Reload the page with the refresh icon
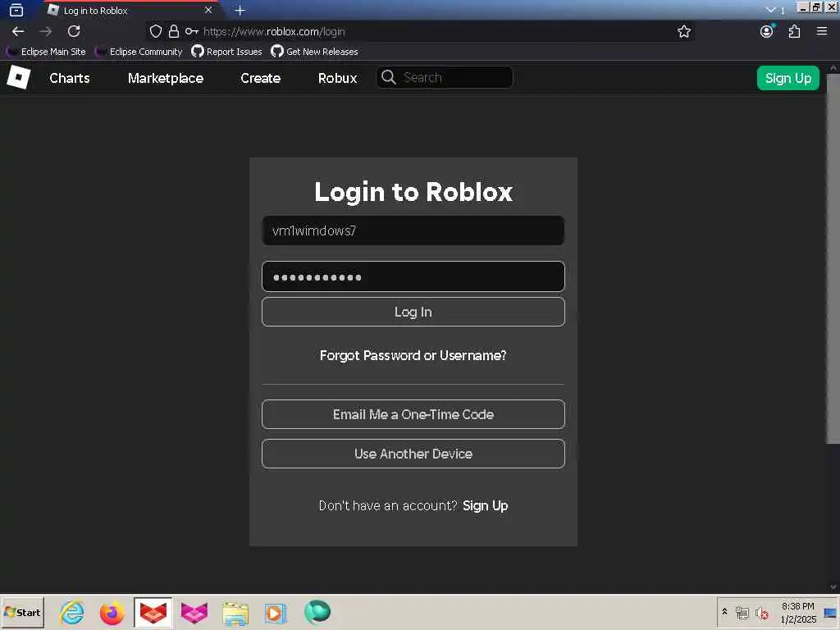 74,32
